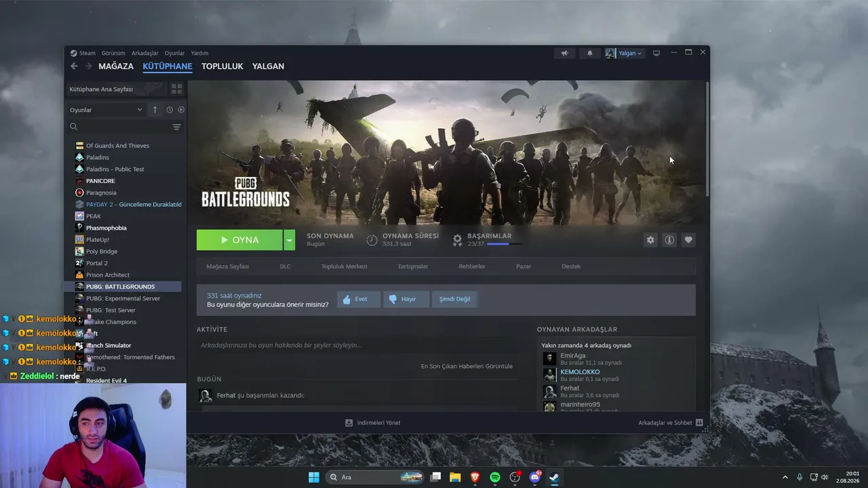Image resolution: width=868 pixels, height=488 pixels.
Task: Focus the library search field
Action: (x=125, y=127)
